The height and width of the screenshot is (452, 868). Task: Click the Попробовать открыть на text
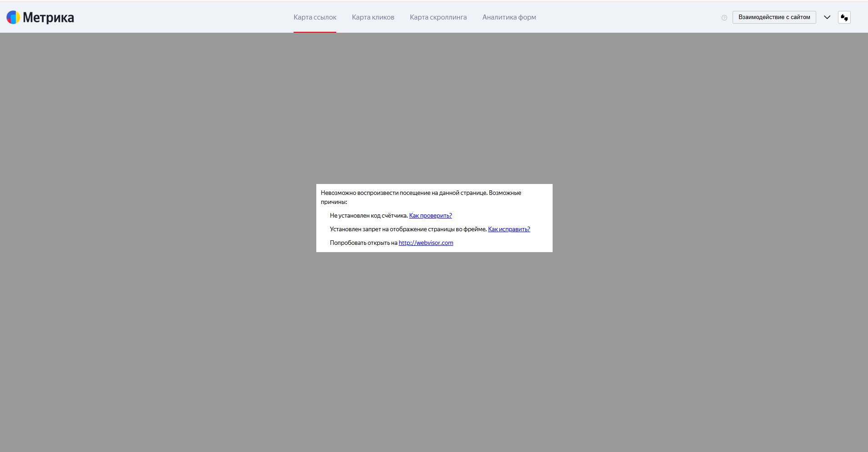pos(364,243)
